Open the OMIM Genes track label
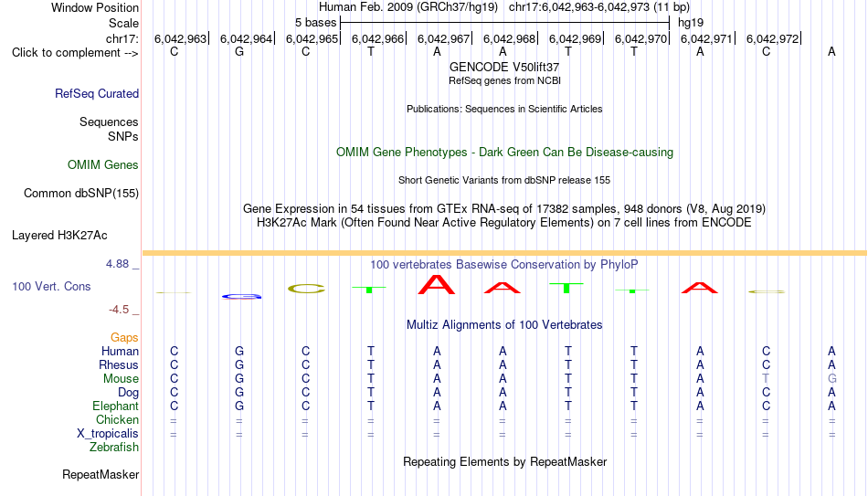Screen dimensions: 868x496 102,165
